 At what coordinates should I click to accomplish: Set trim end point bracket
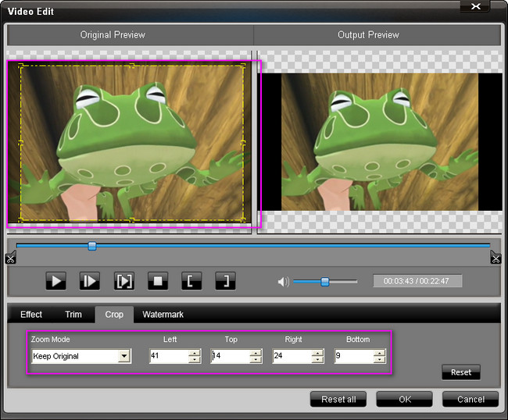coord(225,281)
